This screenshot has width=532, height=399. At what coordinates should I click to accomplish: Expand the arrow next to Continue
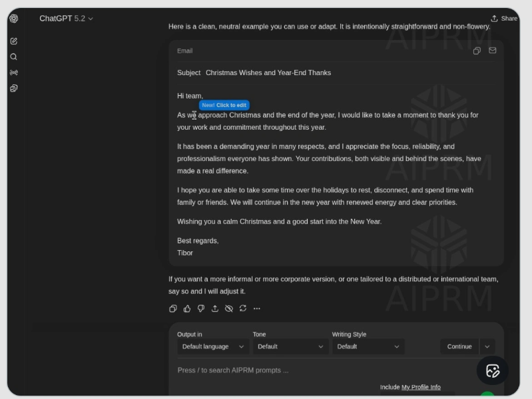point(487,346)
